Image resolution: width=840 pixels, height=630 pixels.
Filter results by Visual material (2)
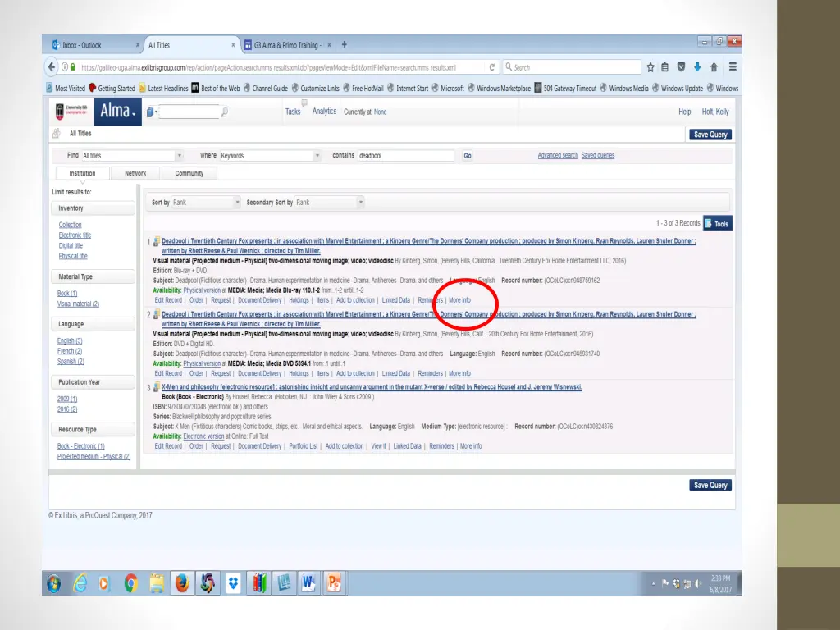coord(78,304)
